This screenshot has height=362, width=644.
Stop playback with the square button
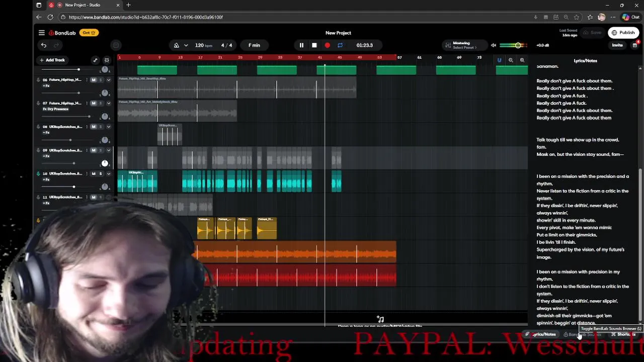point(314,45)
